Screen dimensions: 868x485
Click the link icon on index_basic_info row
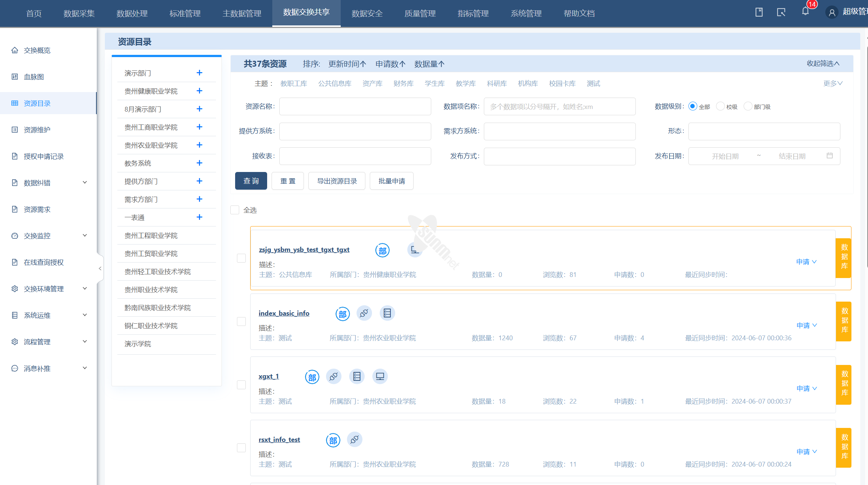[x=364, y=313]
